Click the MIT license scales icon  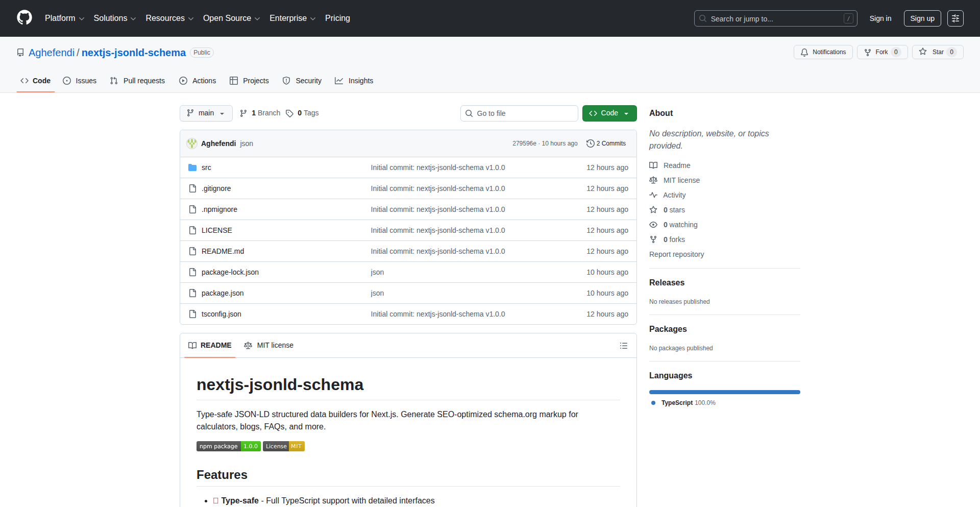pyautogui.click(x=248, y=345)
